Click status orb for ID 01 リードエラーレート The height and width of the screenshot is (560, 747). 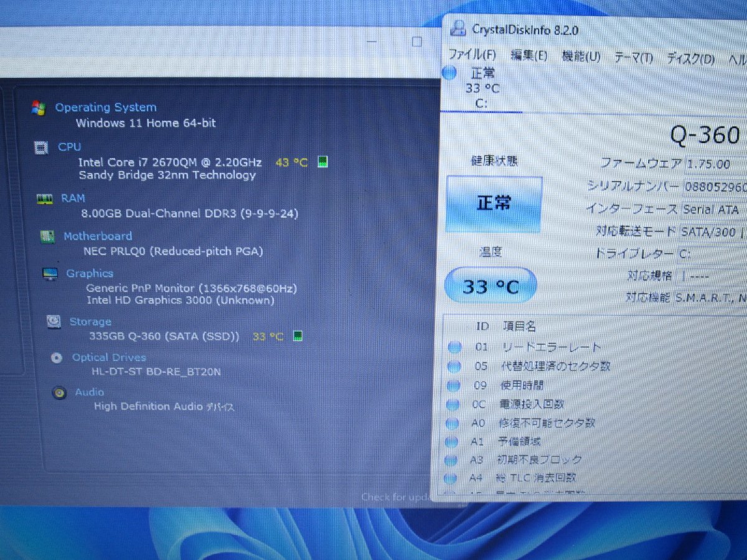pos(454,347)
